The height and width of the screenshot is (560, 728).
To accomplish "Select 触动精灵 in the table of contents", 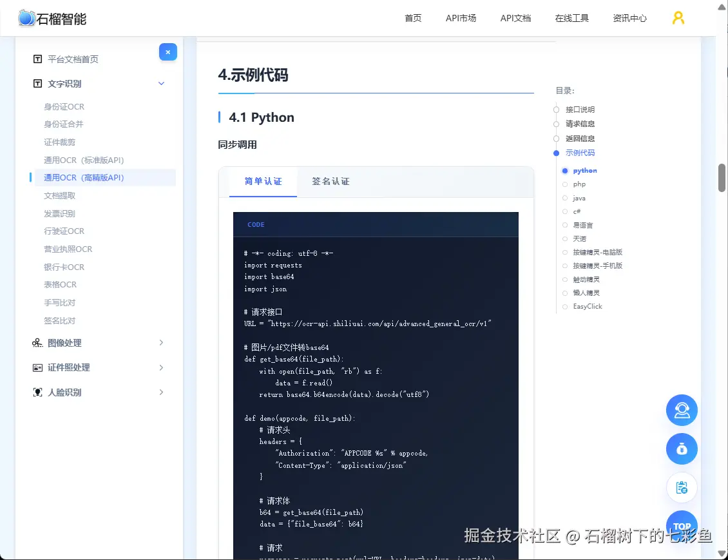I will [x=586, y=280].
